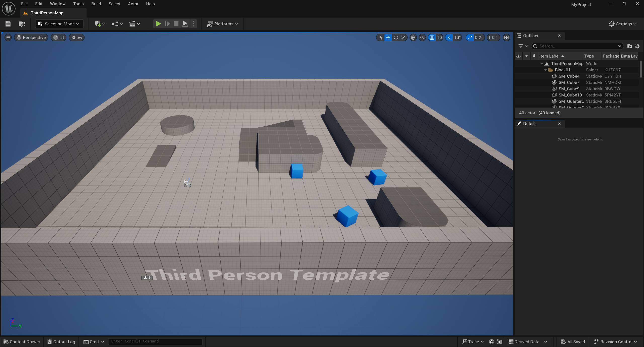Focus the Enter Console Command field

[x=155, y=341]
